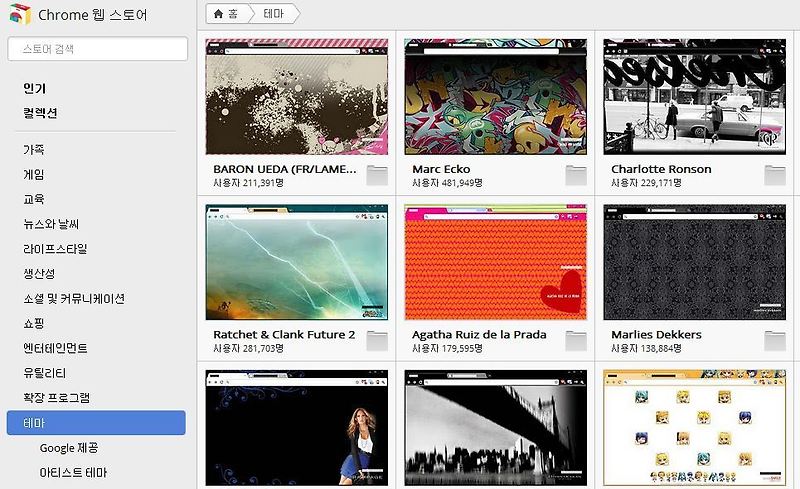The width and height of the screenshot is (800, 489).
Task: Click the Chrome Web Store logo icon
Action: 19,14
